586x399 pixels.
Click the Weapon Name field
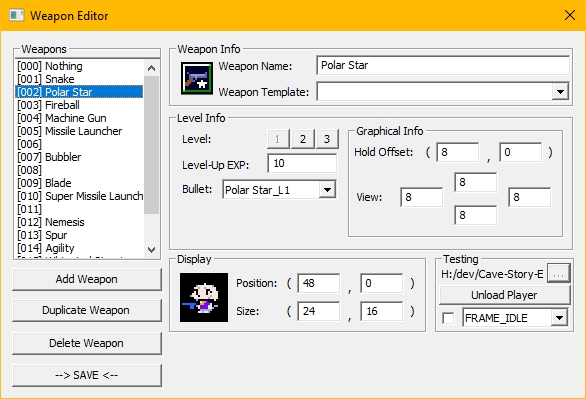pos(443,65)
